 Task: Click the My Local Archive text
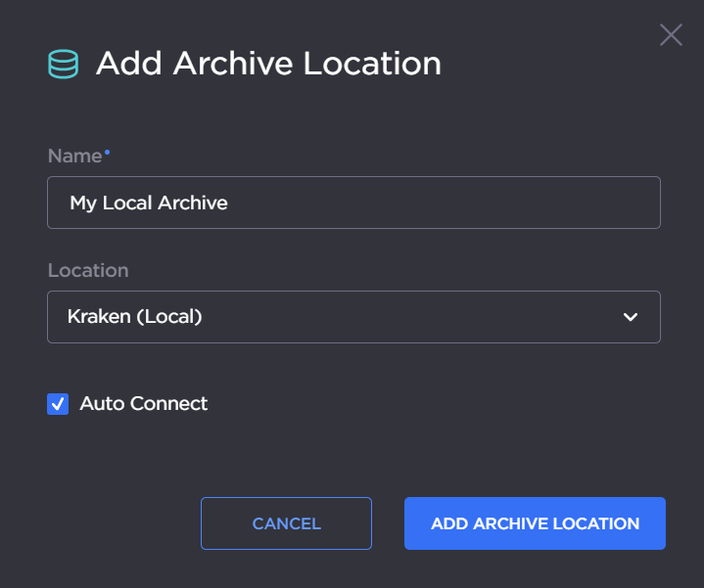coord(149,204)
